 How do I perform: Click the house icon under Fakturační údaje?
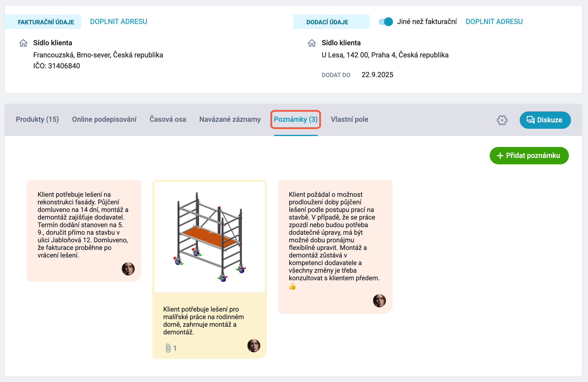point(23,43)
